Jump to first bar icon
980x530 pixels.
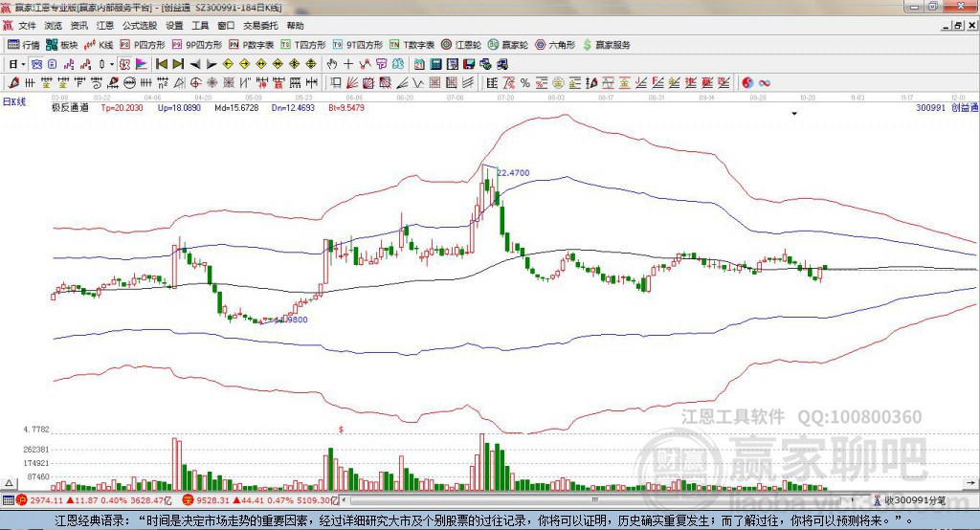pos(161,64)
